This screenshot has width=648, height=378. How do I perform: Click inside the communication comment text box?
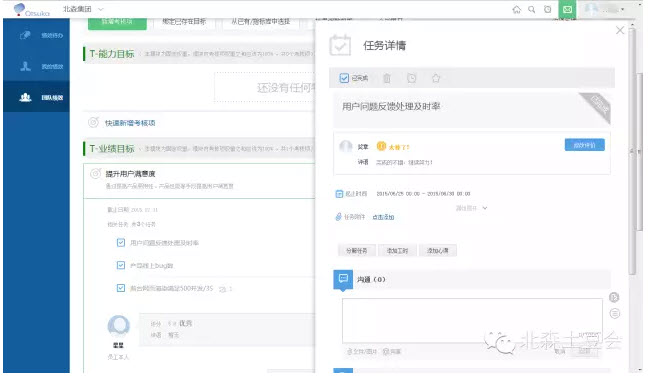[472, 321]
